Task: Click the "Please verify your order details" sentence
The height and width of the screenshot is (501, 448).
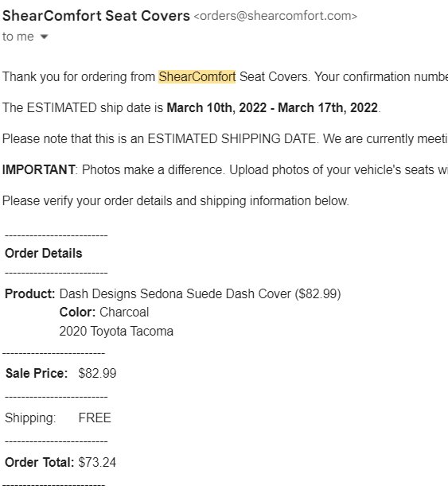Action: coord(176,201)
